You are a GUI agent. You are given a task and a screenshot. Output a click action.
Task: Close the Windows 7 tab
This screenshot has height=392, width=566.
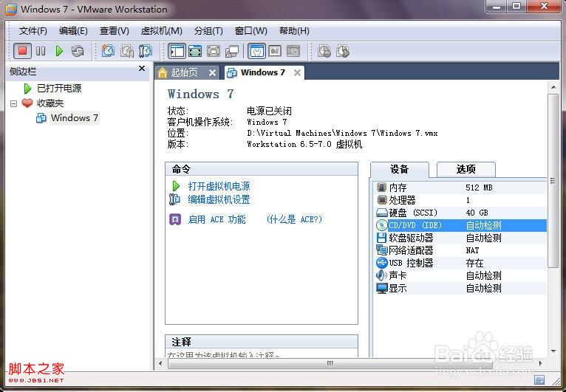pos(298,73)
